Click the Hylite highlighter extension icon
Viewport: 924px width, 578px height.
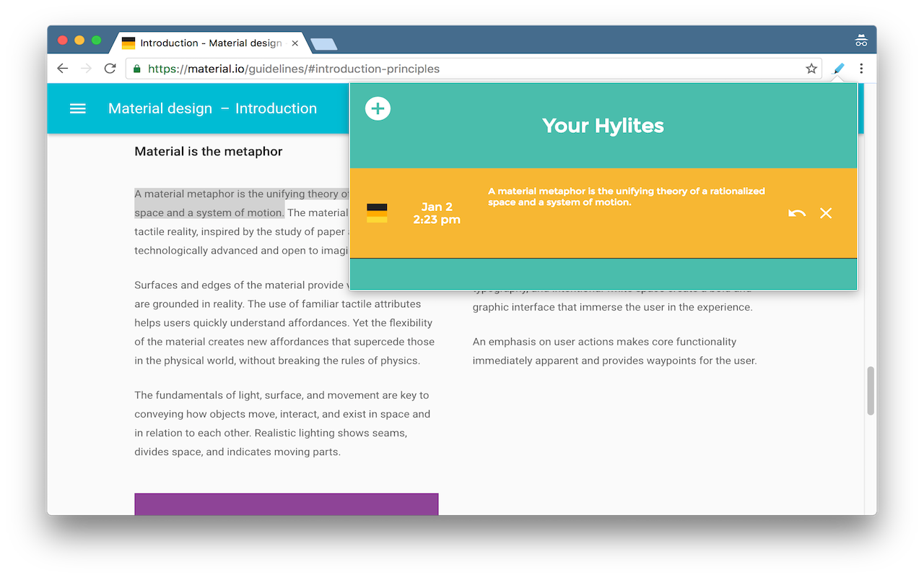click(x=838, y=69)
